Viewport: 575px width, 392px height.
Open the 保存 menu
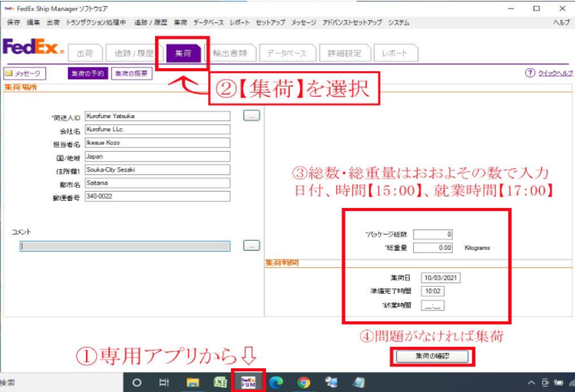(14, 22)
